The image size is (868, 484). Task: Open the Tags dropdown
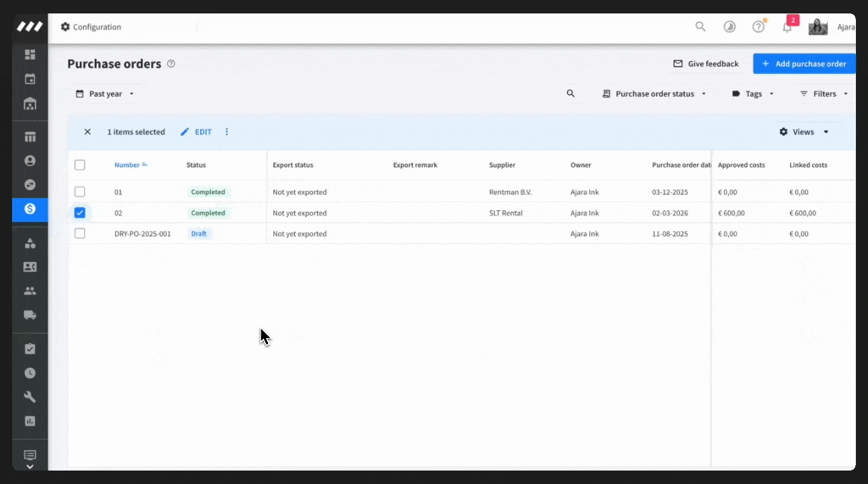coord(753,93)
